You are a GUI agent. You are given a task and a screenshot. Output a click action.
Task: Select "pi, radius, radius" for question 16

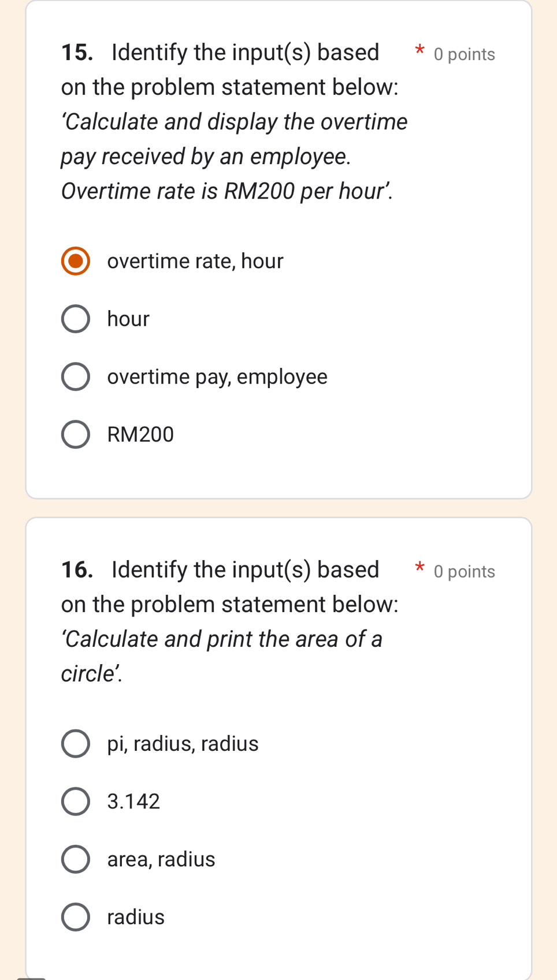tap(75, 744)
